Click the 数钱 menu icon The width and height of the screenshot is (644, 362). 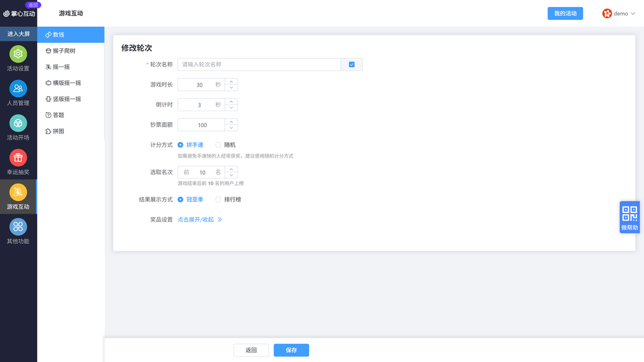coord(48,35)
